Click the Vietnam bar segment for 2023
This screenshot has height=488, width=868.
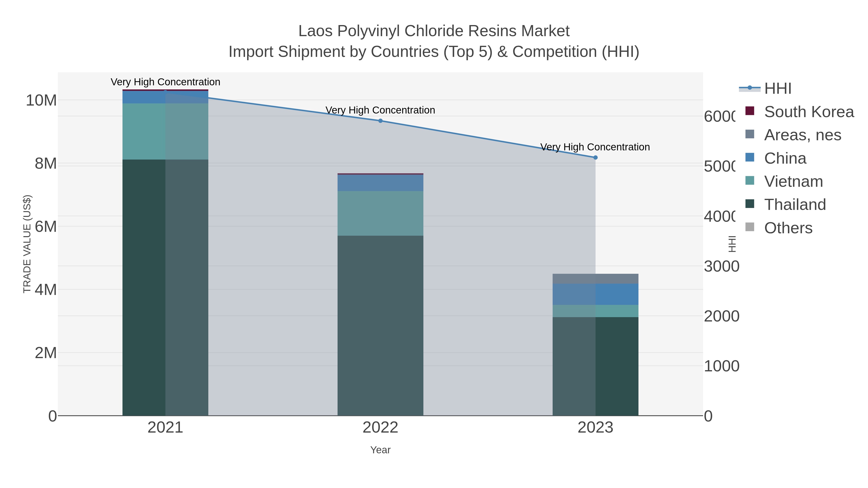(x=595, y=311)
